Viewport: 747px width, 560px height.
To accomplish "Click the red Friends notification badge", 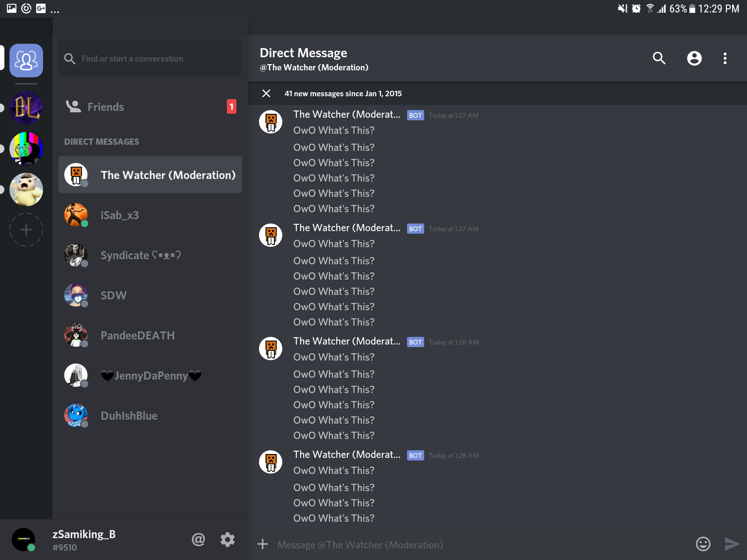I will (x=232, y=106).
